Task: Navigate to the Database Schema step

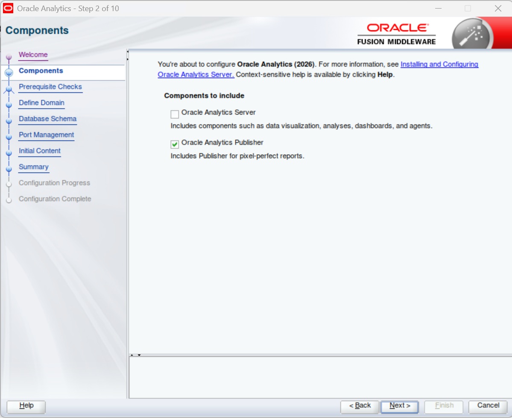Action: pos(48,119)
